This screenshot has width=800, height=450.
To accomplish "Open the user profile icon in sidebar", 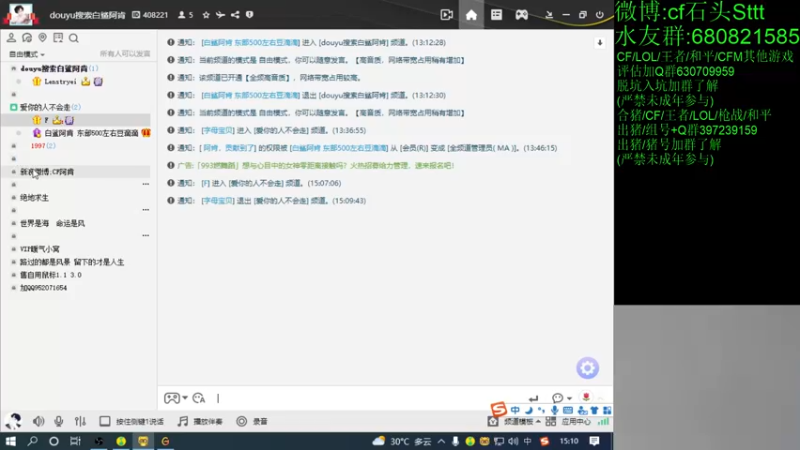I will tap(11, 38).
